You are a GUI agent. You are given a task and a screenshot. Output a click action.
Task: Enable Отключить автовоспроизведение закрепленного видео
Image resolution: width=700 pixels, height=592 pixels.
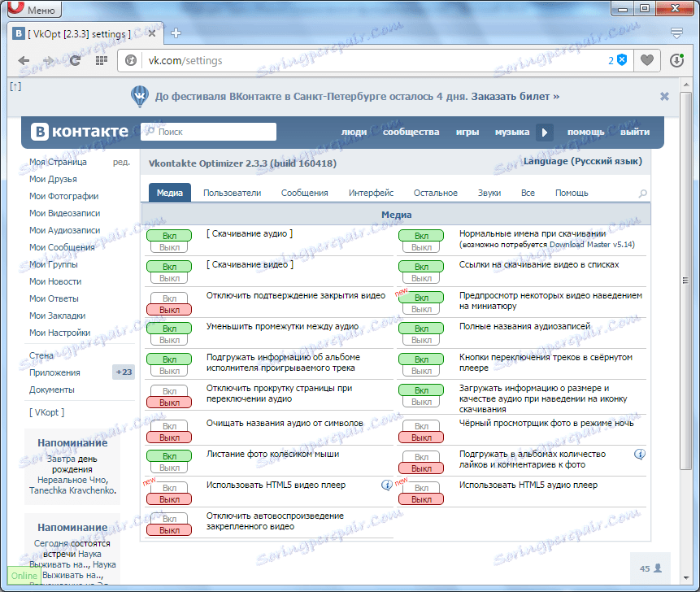click(169, 519)
